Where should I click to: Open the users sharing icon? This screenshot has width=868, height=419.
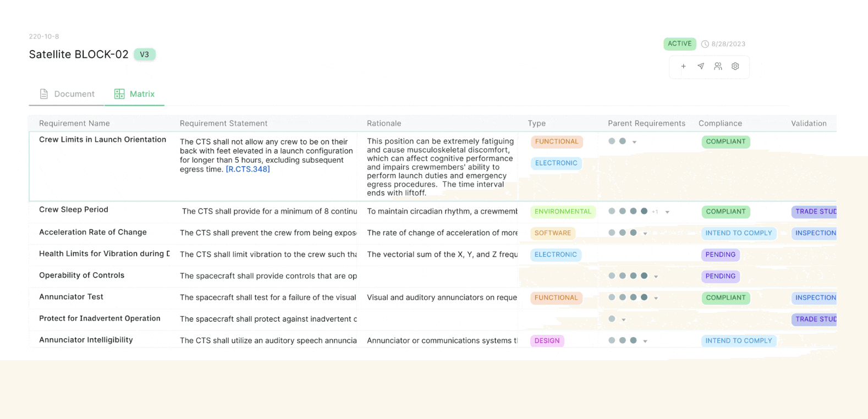coord(718,66)
